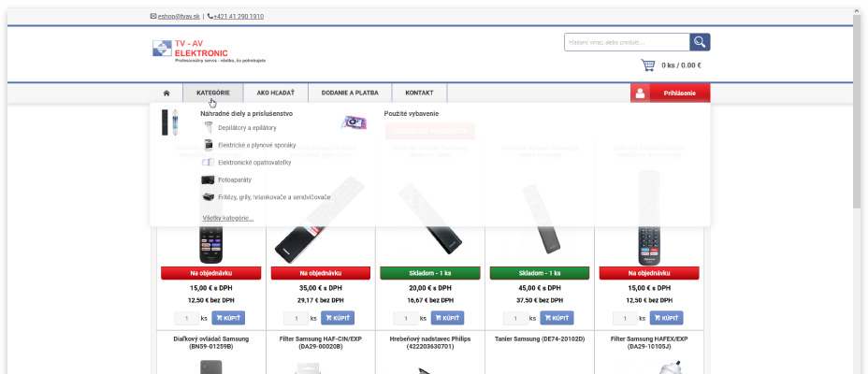
Task: Open the KONTAKT menu item
Action: 419,93
